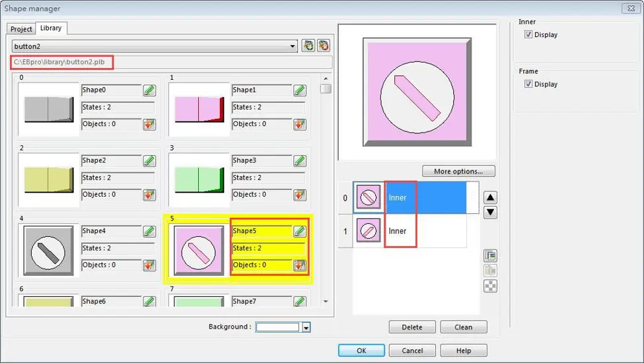
Task: Click the pencil edit icon for Shape5
Action: click(300, 231)
